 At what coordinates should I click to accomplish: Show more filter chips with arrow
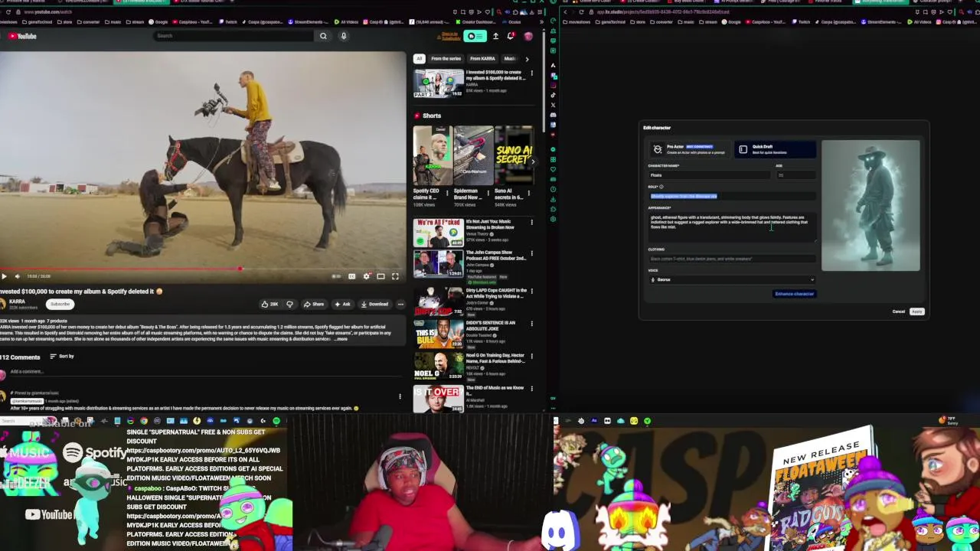[x=527, y=59]
